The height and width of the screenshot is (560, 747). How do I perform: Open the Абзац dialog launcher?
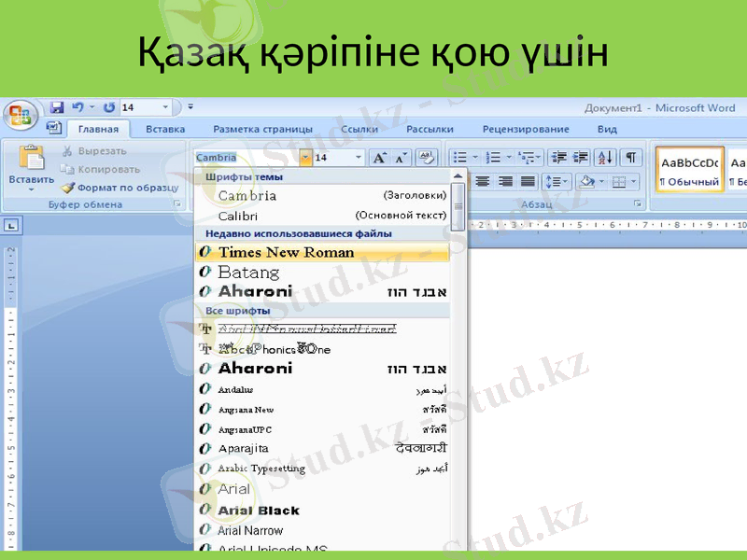click(x=638, y=203)
